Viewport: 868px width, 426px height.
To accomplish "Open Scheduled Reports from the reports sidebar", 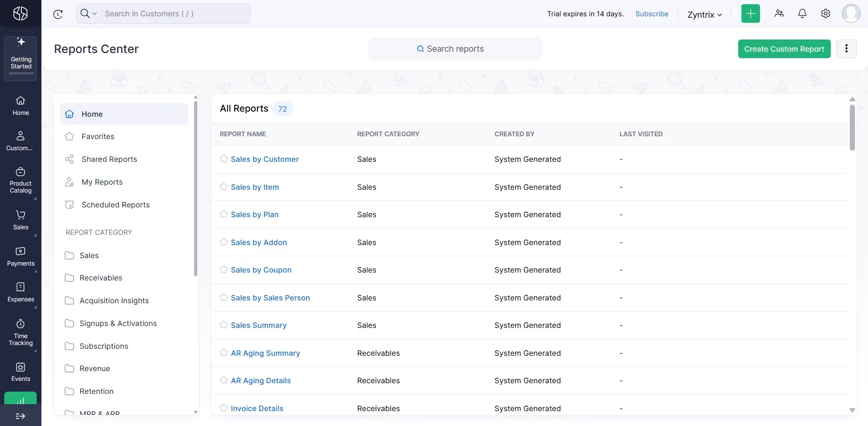I will tap(115, 205).
